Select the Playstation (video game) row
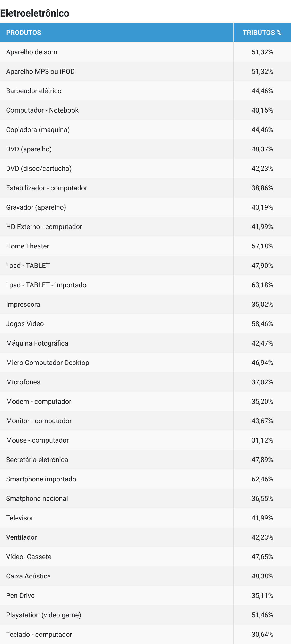Screen dimensions: 291x644 (x=145, y=615)
